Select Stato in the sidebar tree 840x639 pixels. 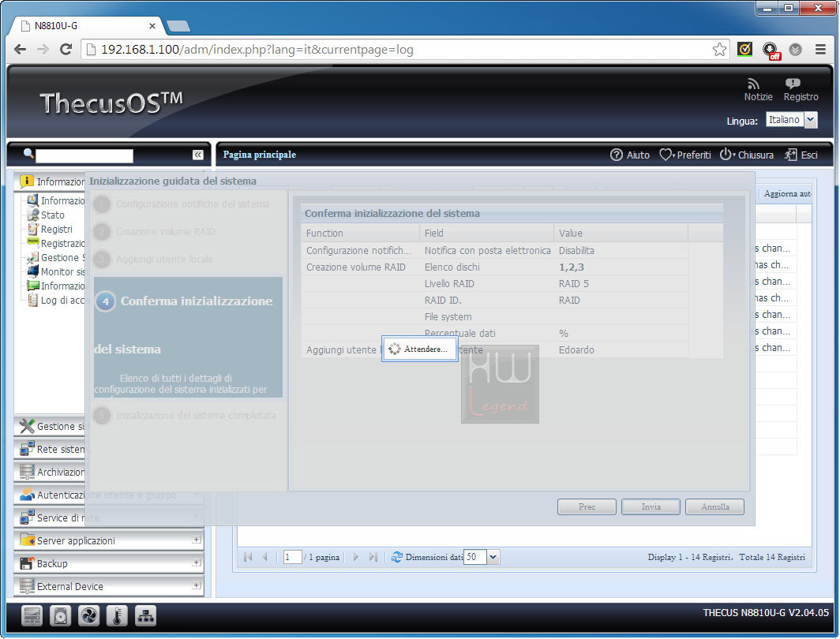coord(52,215)
